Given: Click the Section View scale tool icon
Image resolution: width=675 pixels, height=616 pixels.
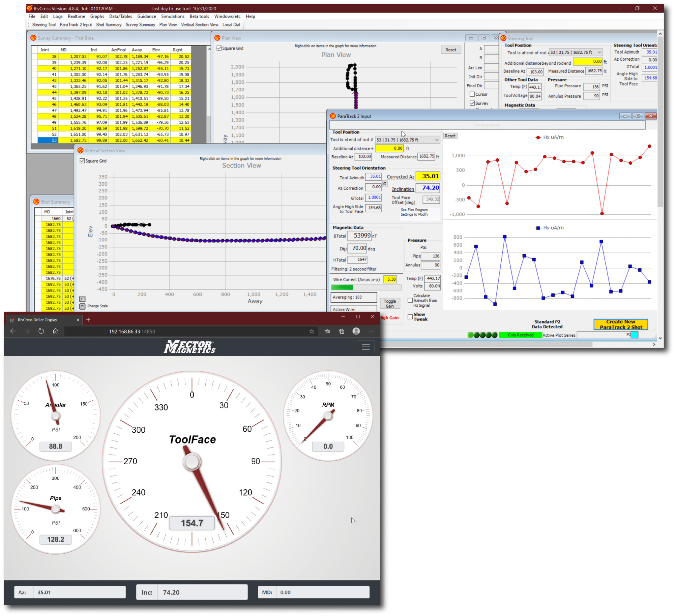Looking at the screenshot, I should point(82,299).
